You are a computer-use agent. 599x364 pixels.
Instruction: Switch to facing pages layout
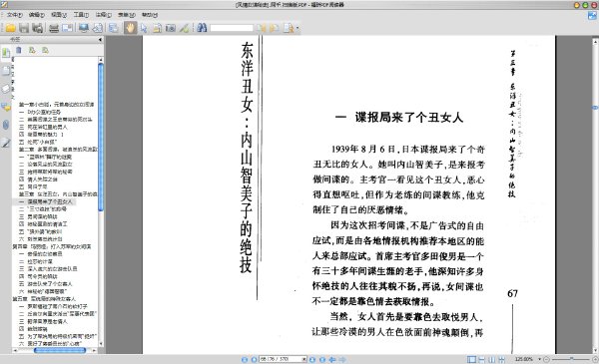[x=492, y=359]
